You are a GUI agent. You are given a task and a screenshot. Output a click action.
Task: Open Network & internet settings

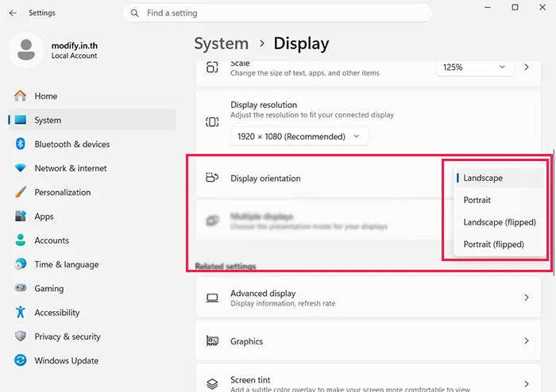click(x=92, y=168)
